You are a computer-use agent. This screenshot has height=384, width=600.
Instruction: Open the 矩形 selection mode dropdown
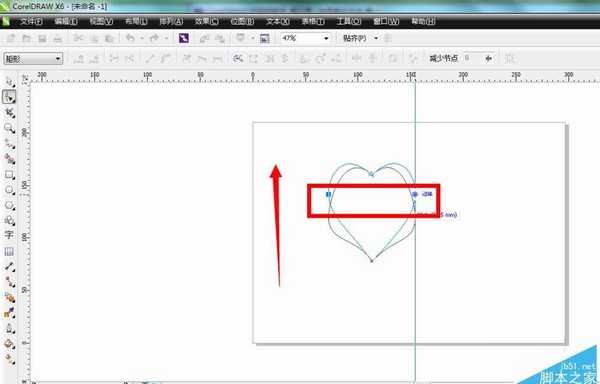click(33, 59)
